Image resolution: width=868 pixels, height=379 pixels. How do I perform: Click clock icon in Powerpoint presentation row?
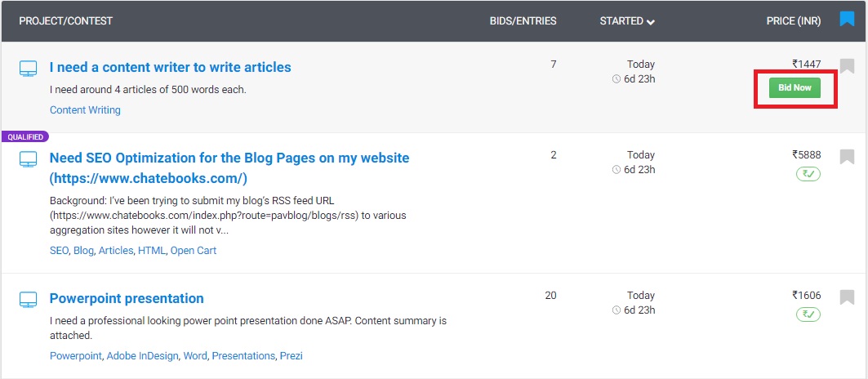point(617,310)
